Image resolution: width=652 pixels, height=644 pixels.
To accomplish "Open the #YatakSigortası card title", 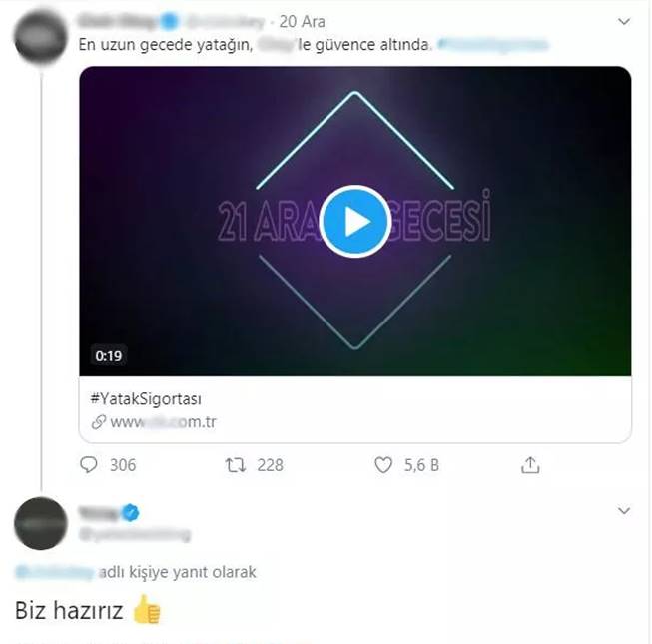I will (x=146, y=399).
